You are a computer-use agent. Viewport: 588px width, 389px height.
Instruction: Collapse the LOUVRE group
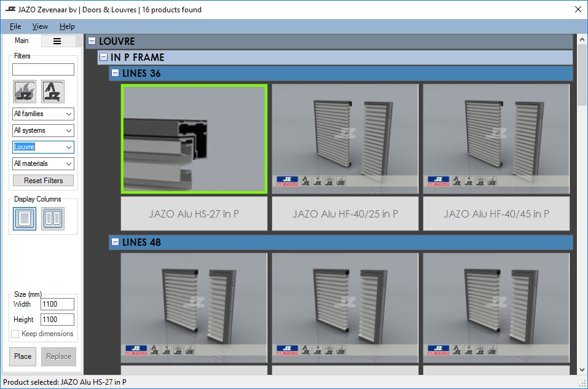92,41
